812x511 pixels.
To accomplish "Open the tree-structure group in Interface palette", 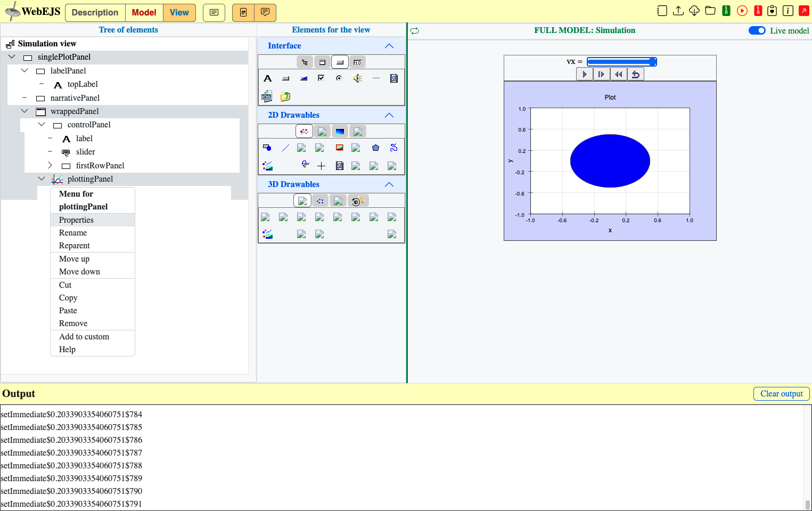I will click(x=305, y=62).
